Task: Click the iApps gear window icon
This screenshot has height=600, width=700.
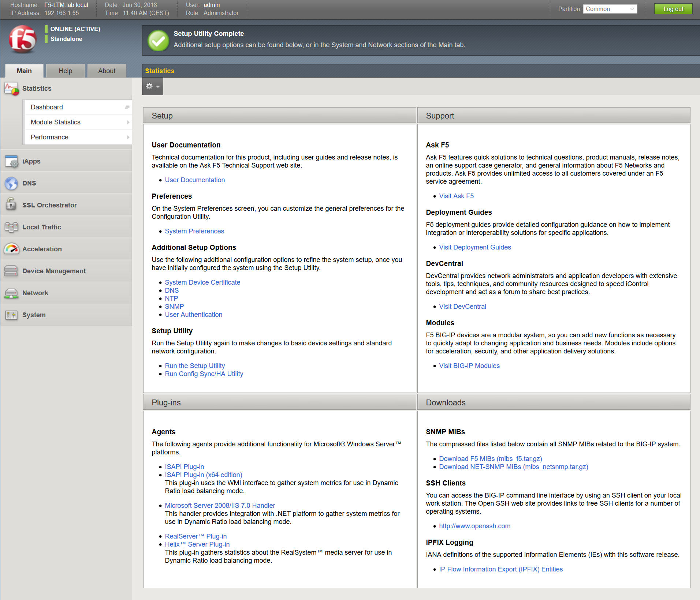Action: 11,161
